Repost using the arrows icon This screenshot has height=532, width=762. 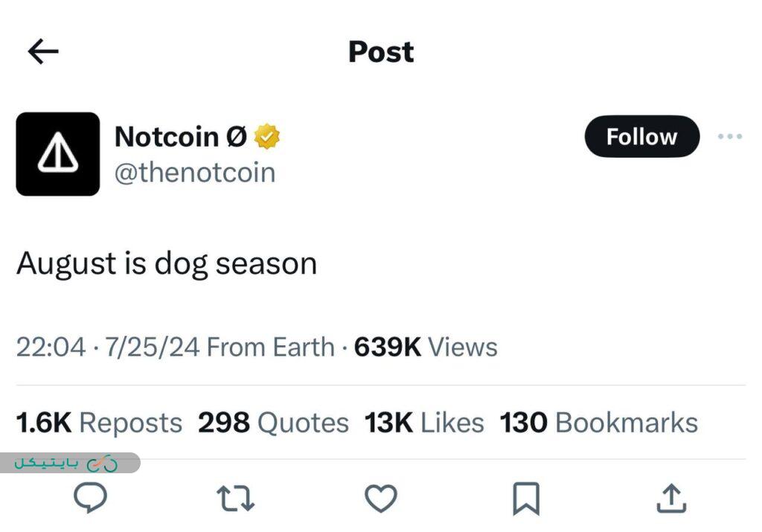pyautogui.click(x=236, y=499)
